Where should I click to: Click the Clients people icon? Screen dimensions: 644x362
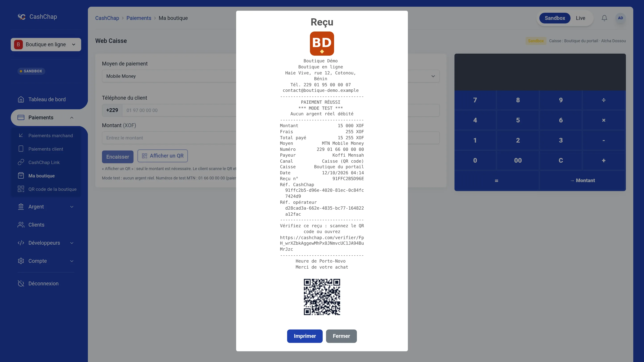tap(21, 225)
